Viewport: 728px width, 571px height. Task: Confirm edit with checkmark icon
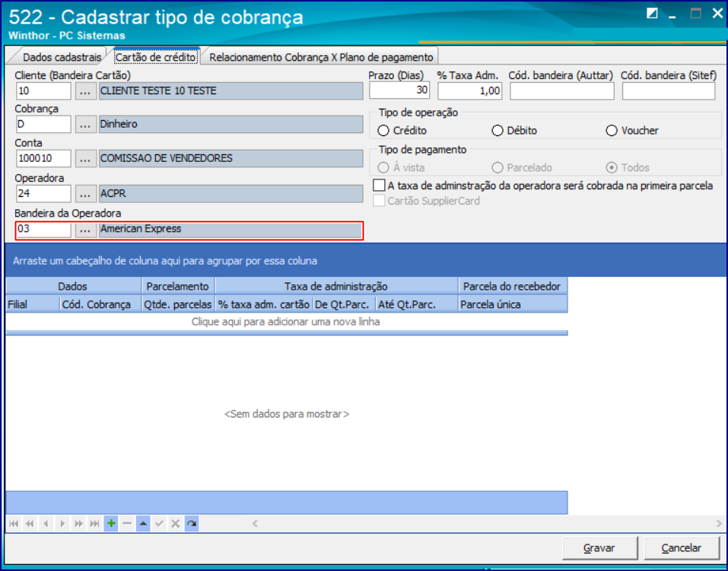coord(159,524)
